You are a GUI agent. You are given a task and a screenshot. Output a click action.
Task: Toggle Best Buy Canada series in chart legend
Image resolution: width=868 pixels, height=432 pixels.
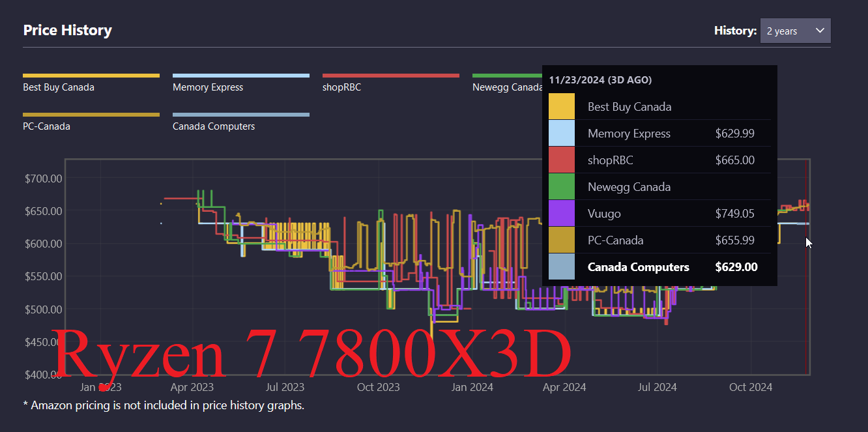coord(59,87)
